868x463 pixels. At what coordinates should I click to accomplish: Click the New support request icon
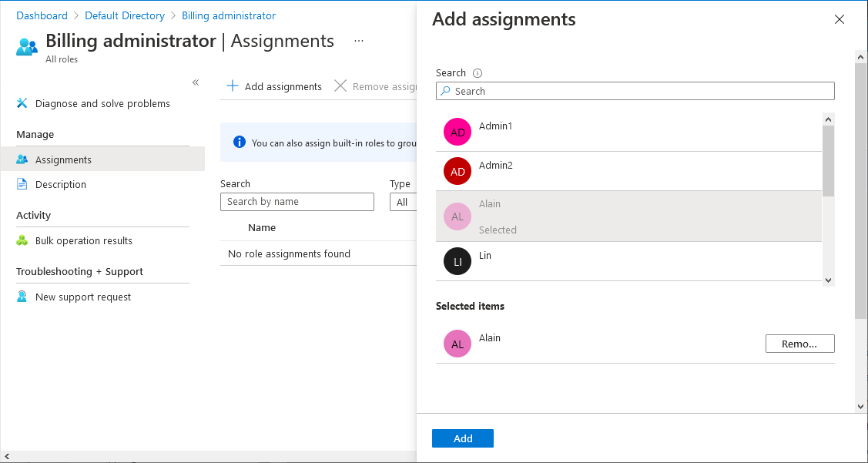pyautogui.click(x=22, y=297)
